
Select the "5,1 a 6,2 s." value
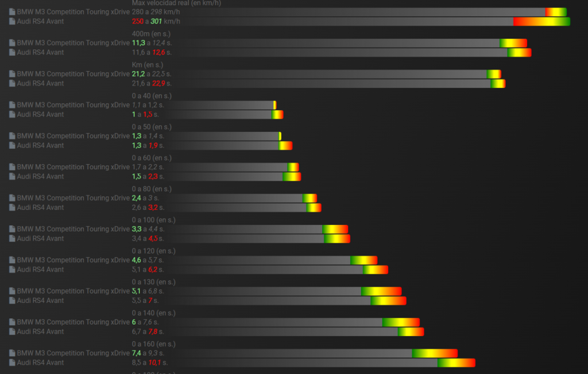(148, 270)
